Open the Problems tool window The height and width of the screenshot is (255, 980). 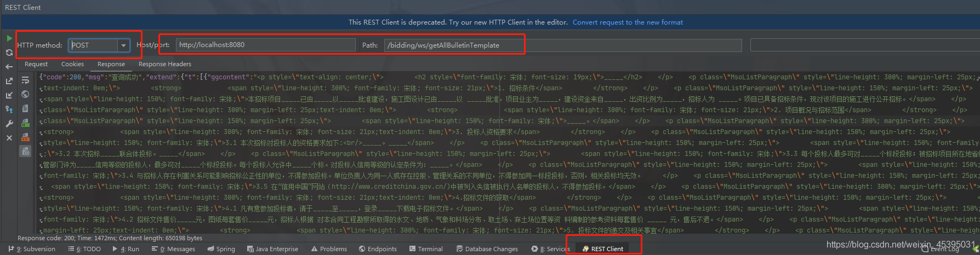pyautogui.click(x=329, y=249)
